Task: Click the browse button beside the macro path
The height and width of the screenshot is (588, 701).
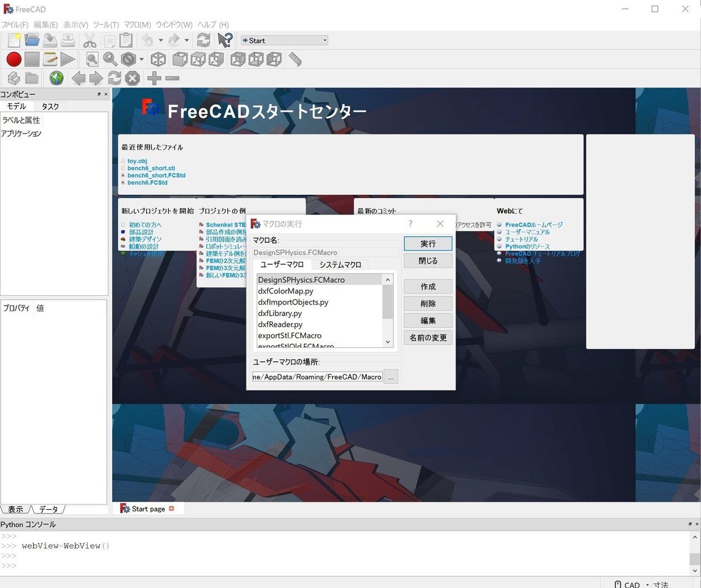Action: pyautogui.click(x=391, y=377)
